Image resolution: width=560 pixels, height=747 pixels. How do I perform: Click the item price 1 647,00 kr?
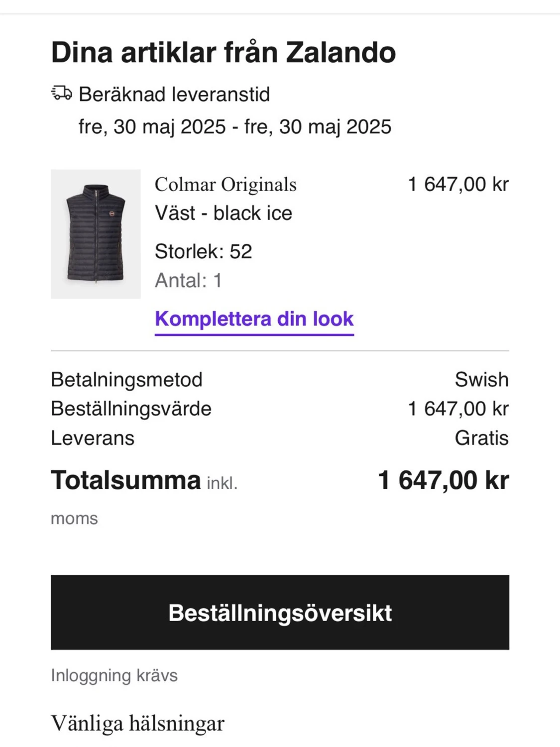coord(458,184)
